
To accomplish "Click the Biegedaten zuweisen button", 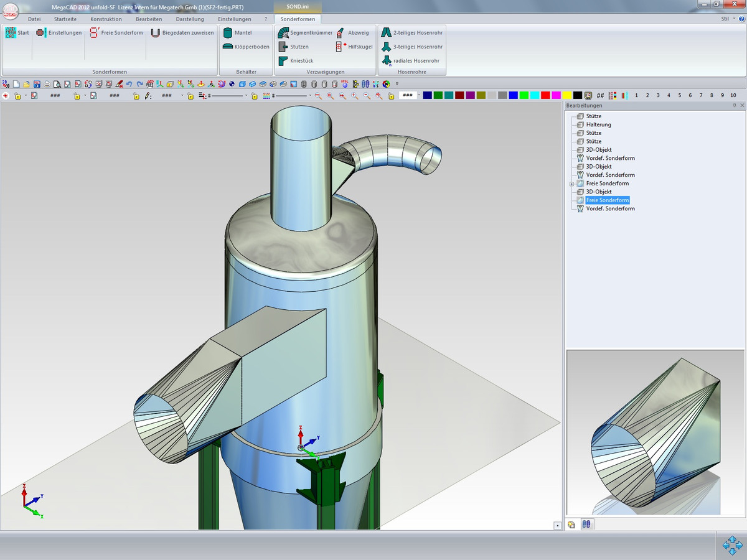I will pyautogui.click(x=182, y=33).
